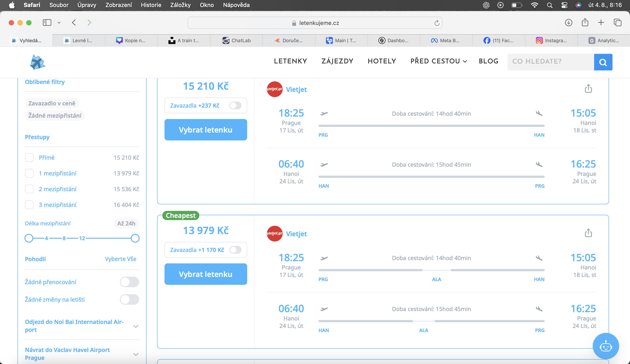Image resolution: width=630 pixels, height=364 pixels.
Task: Check the 3 mezipřistání checkbox
Action: point(29,205)
